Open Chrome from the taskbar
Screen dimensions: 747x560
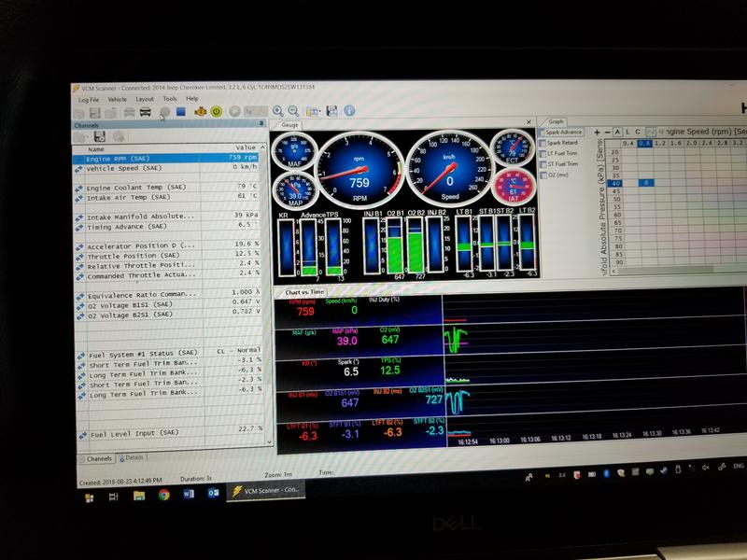[164, 496]
